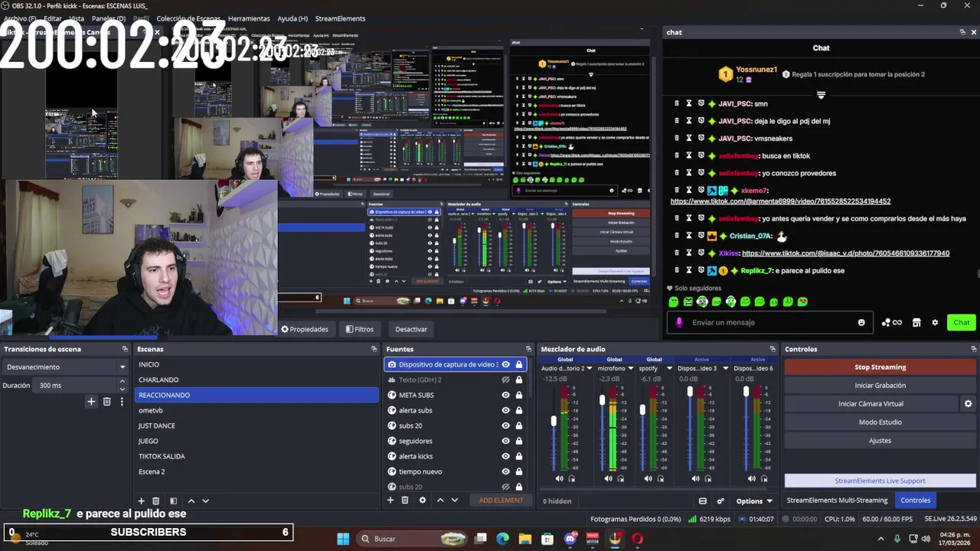Image resolution: width=980 pixels, height=551 pixels.
Task: Open chat settings gear icon
Action: pos(935,322)
